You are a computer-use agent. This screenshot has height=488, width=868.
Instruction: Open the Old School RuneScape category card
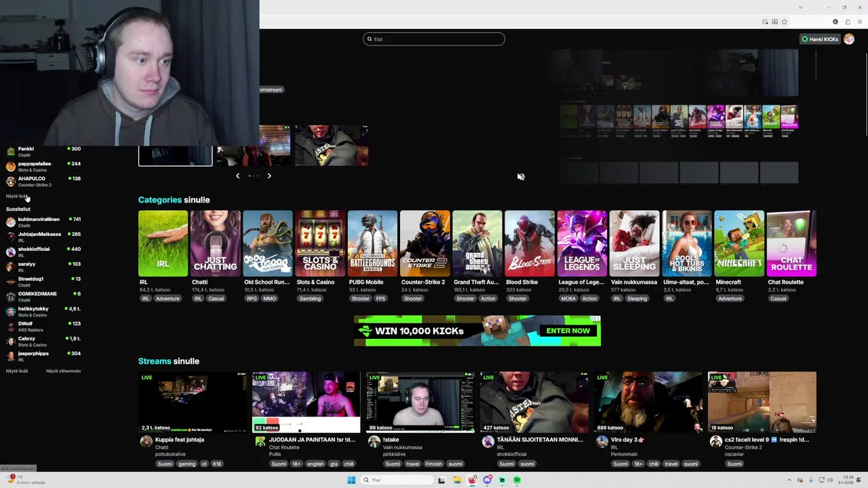268,243
